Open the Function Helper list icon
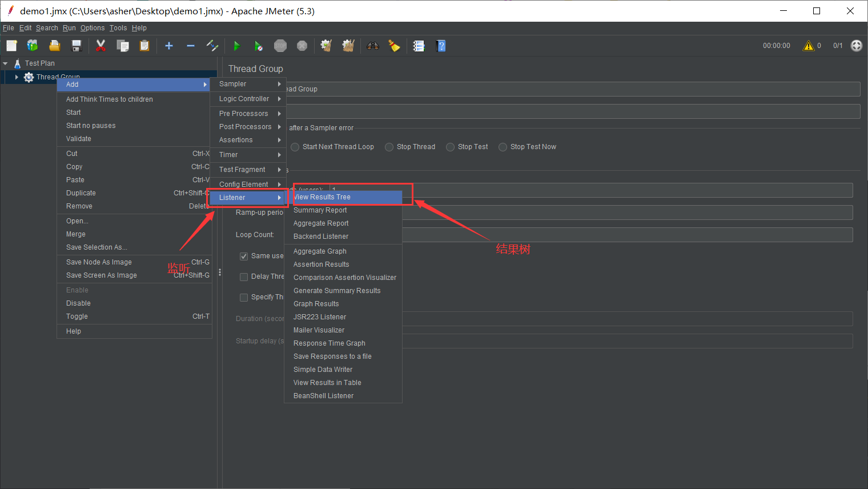The width and height of the screenshot is (868, 489). pyautogui.click(x=419, y=46)
